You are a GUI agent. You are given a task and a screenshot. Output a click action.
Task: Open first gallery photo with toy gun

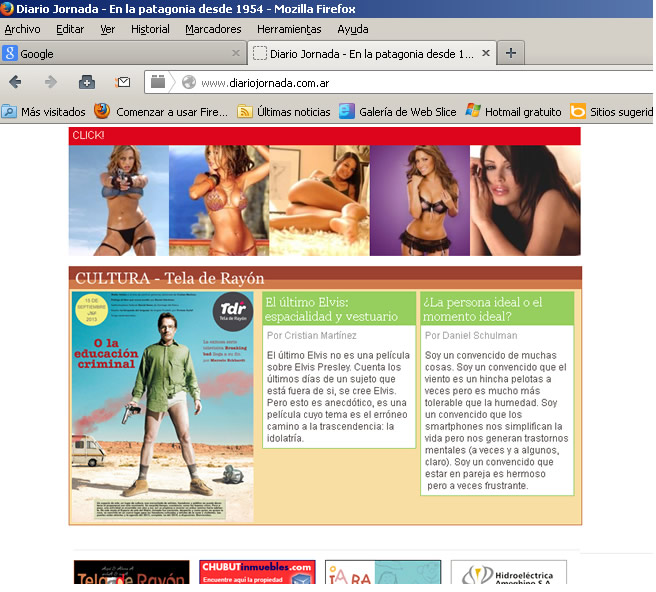(119, 200)
